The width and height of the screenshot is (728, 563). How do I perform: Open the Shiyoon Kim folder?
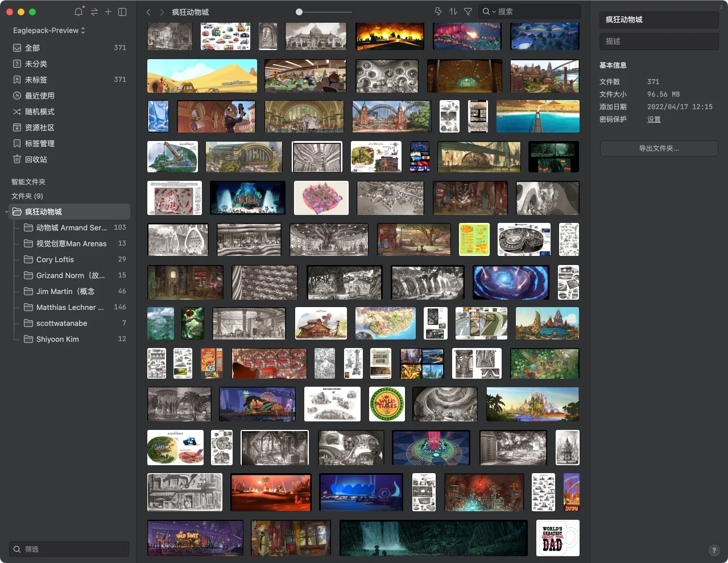[x=74, y=339]
